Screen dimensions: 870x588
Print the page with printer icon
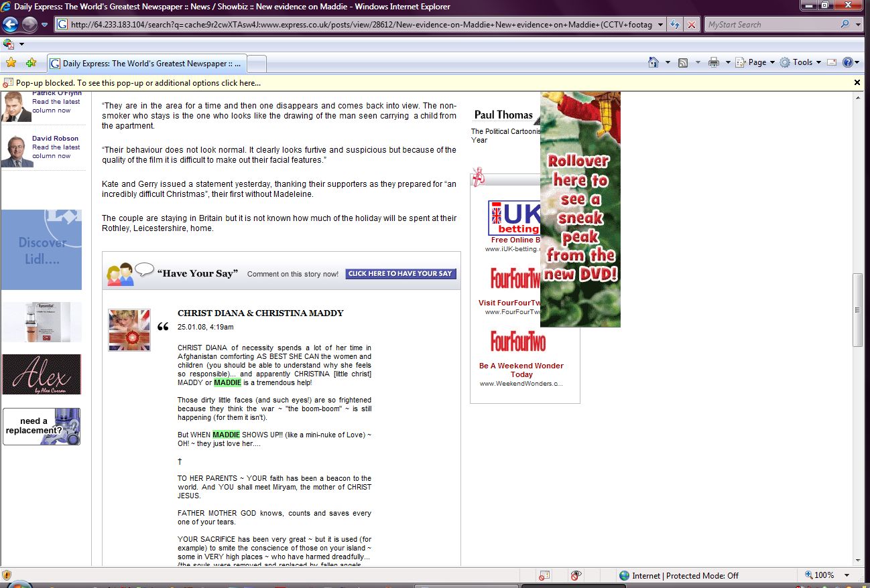714,62
